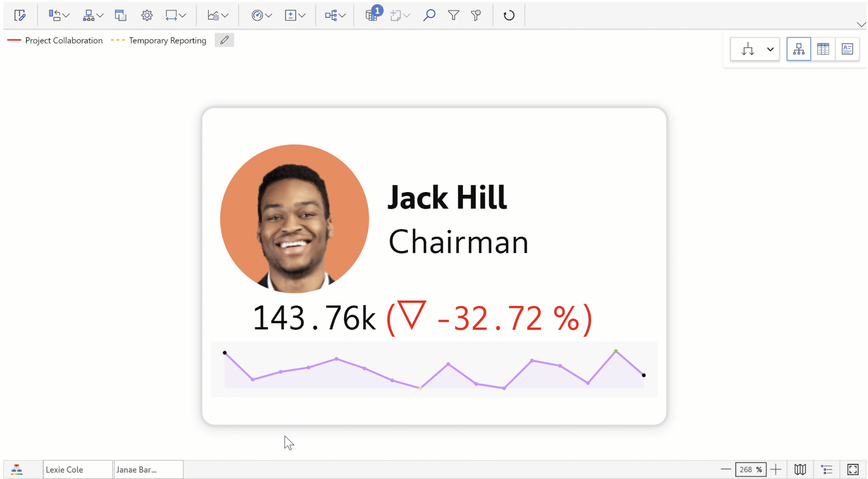
Task: Enter fullscreen using bottom-right icon
Action: [853, 470]
